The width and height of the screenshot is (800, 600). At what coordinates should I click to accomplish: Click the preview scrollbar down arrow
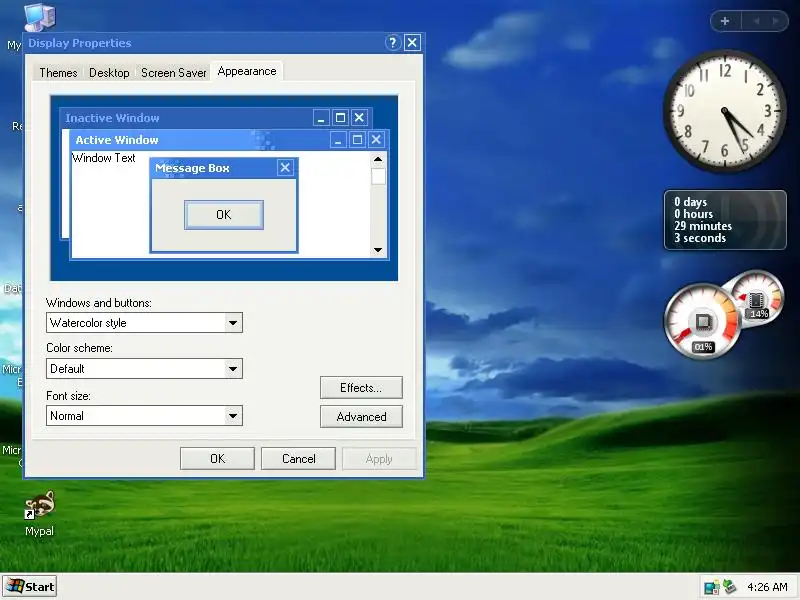[378, 250]
